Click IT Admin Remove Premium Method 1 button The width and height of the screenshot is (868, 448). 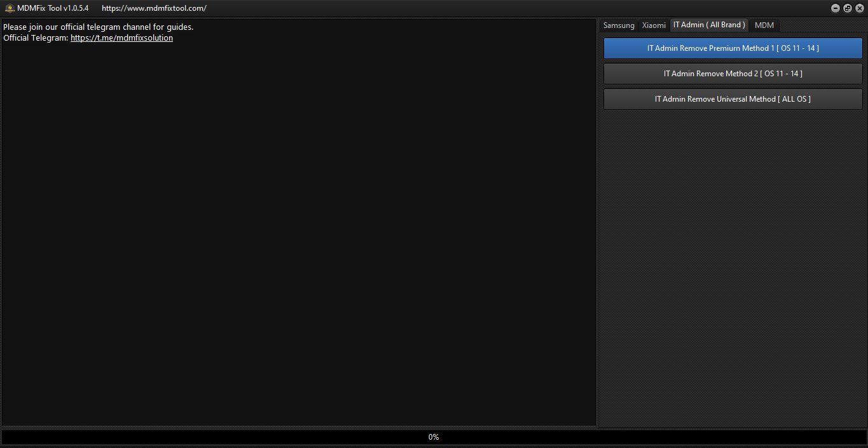click(x=733, y=48)
